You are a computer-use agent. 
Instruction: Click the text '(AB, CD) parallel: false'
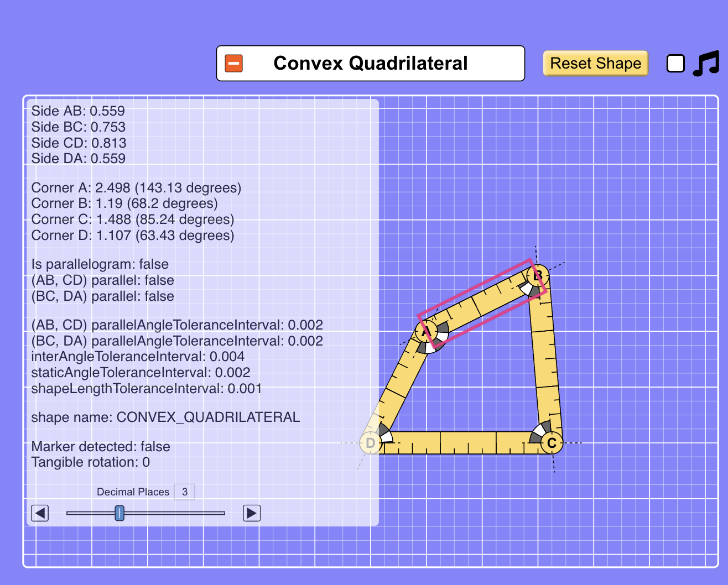click(103, 280)
